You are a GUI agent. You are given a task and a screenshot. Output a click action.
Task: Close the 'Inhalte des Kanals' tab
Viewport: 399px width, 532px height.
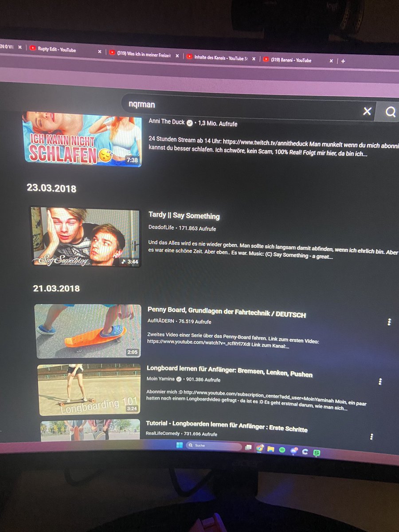(254, 59)
